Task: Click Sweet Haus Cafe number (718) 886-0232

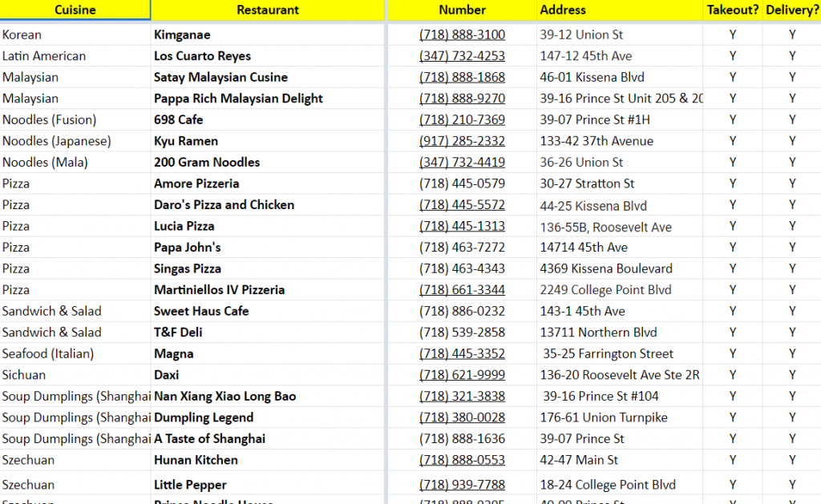Action: (x=462, y=312)
